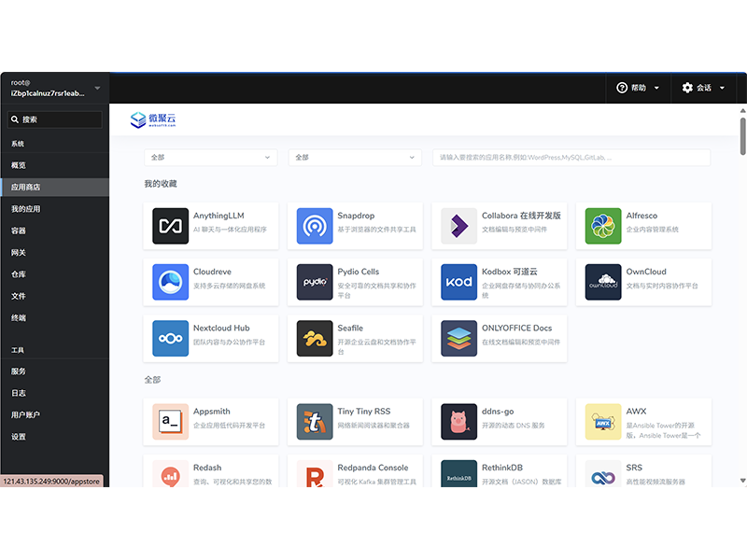
Task: Click the help question mark icon
Action: [x=622, y=88]
